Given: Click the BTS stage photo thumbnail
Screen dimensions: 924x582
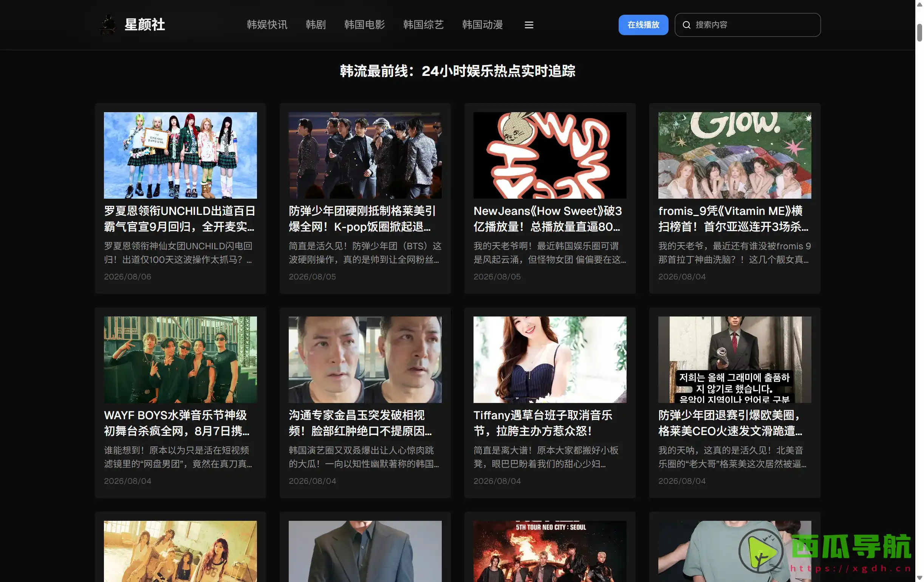Looking at the screenshot, I should click(365, 155).
